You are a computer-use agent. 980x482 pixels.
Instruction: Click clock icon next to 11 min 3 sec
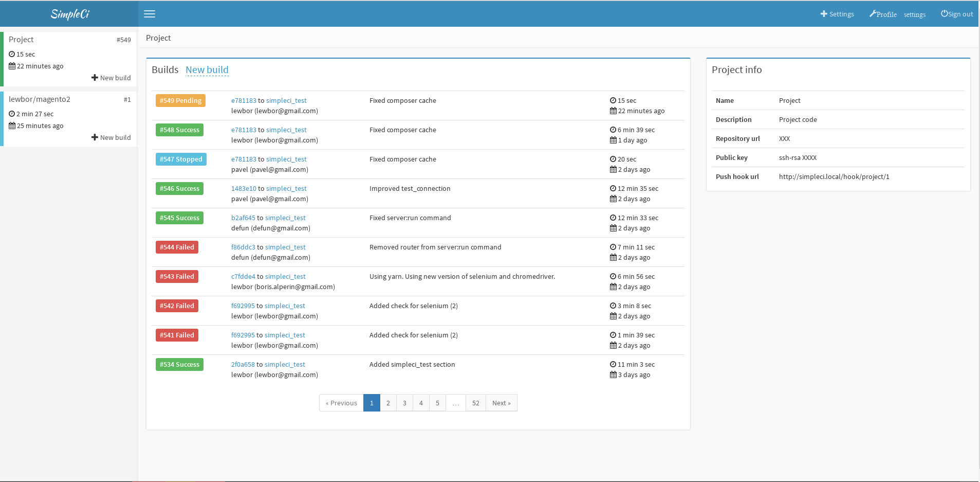[x=613, y=364]
